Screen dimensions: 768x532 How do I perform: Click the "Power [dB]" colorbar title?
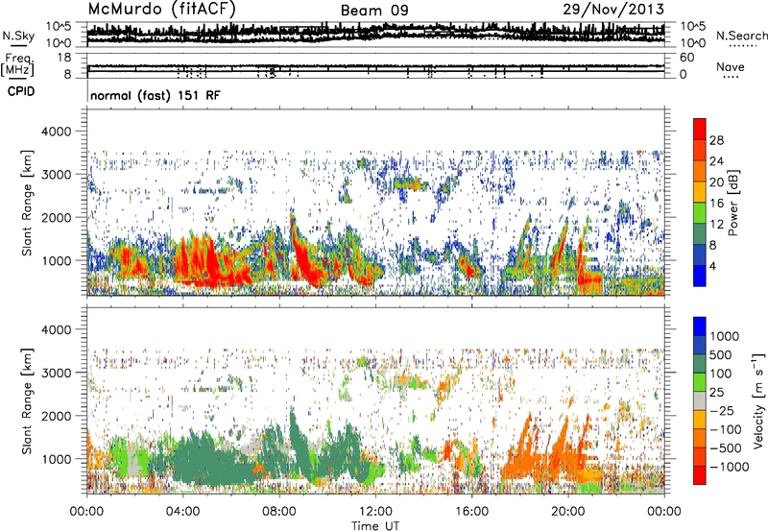pyautogui.click(x=732, y=203)
